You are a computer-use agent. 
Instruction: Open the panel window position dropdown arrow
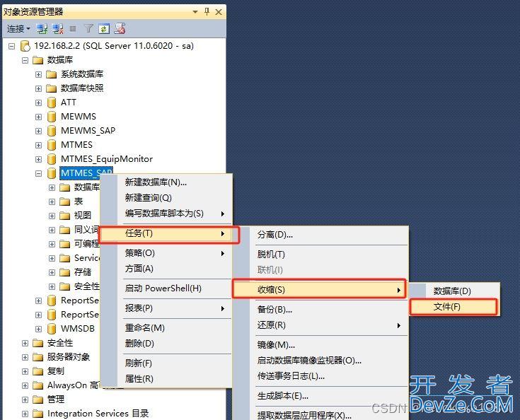pyautogui.click(x=195, y=12)
